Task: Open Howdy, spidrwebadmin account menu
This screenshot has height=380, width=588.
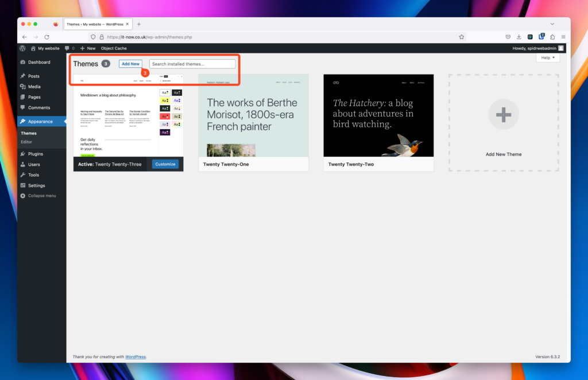Action: (537, 48)
